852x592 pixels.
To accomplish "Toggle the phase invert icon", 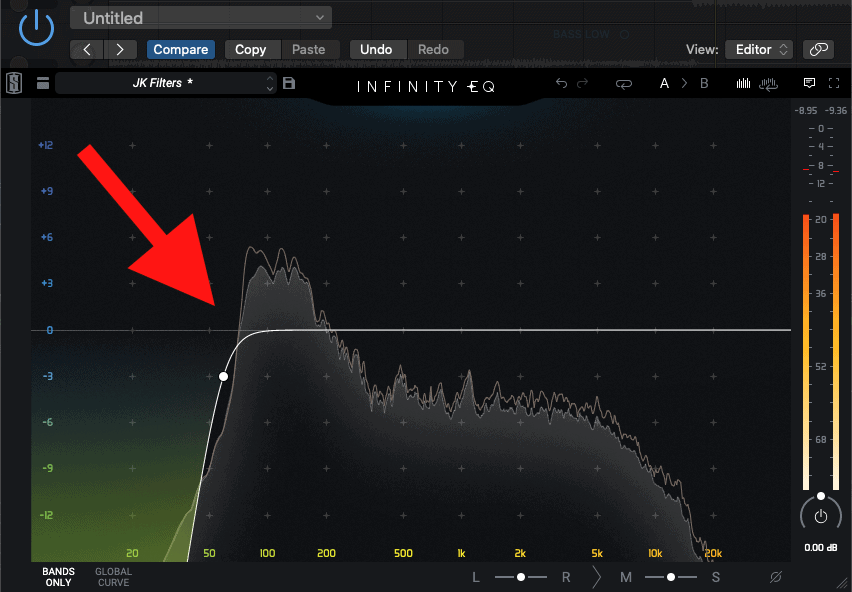I will point(776,577).
